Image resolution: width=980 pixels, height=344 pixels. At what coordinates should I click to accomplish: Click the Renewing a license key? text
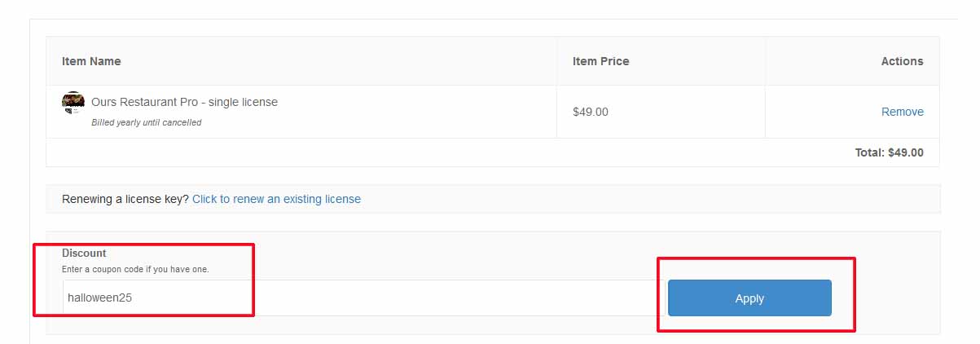125,199
